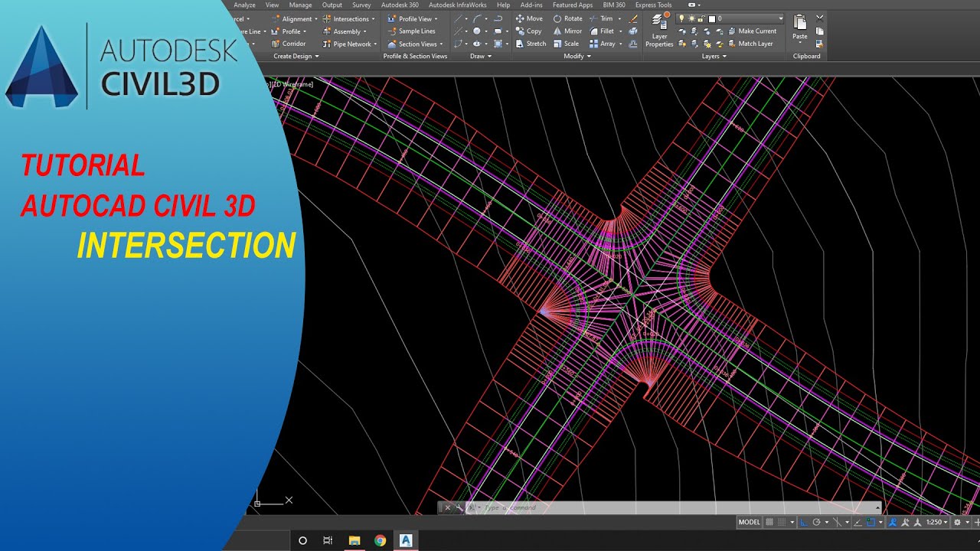Select the Mirror tool
This screenshot has width=980, height=551.
(x=567, y=31)
